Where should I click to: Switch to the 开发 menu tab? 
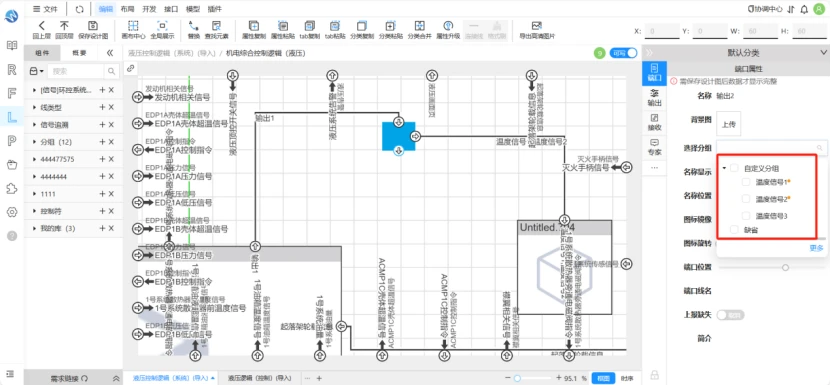(x=149, y=9)
